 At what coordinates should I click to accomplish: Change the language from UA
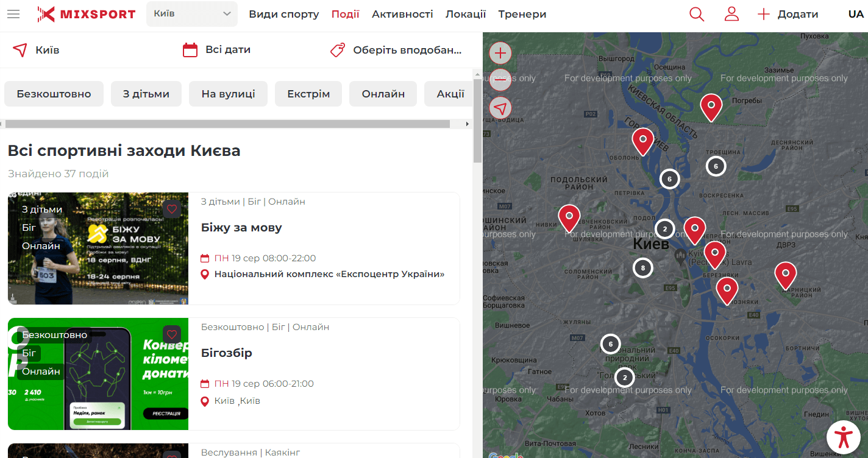[856, 14]
